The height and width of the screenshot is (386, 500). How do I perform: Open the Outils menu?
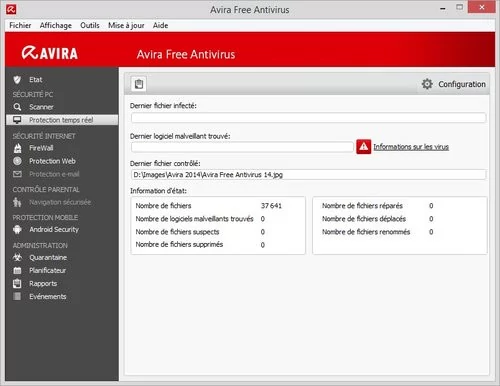pyautogui.click(x=90, y=25)
